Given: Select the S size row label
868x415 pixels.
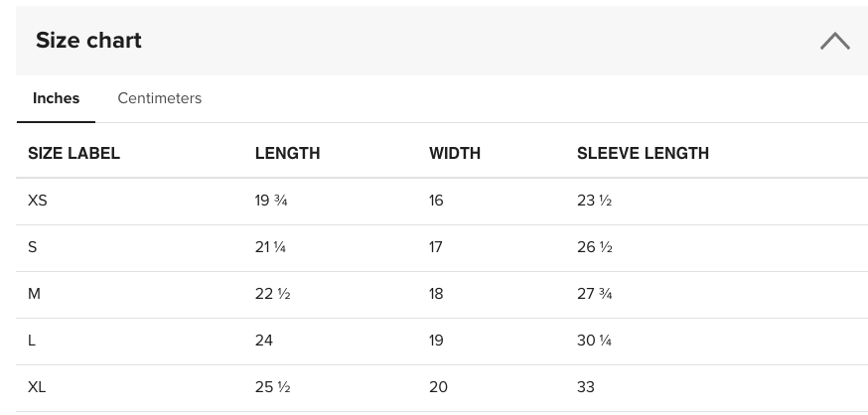Looking at the screenshot, I should click(x=32, y=247).
